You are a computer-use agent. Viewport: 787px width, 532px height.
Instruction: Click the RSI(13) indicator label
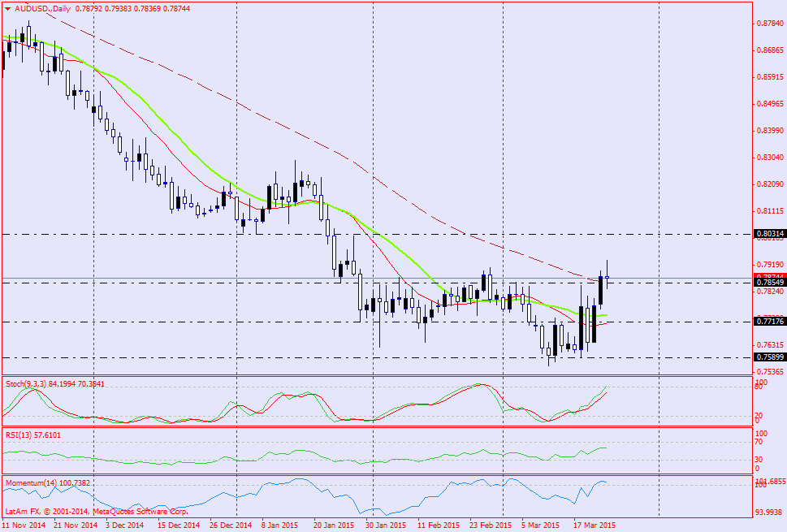point(20,435)
